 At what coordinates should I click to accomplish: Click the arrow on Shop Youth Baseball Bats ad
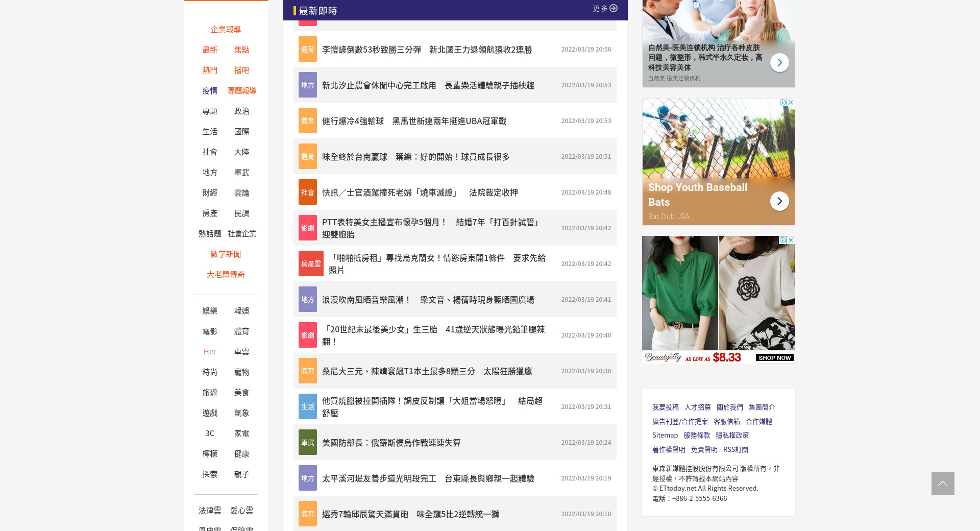coord(779,201)
